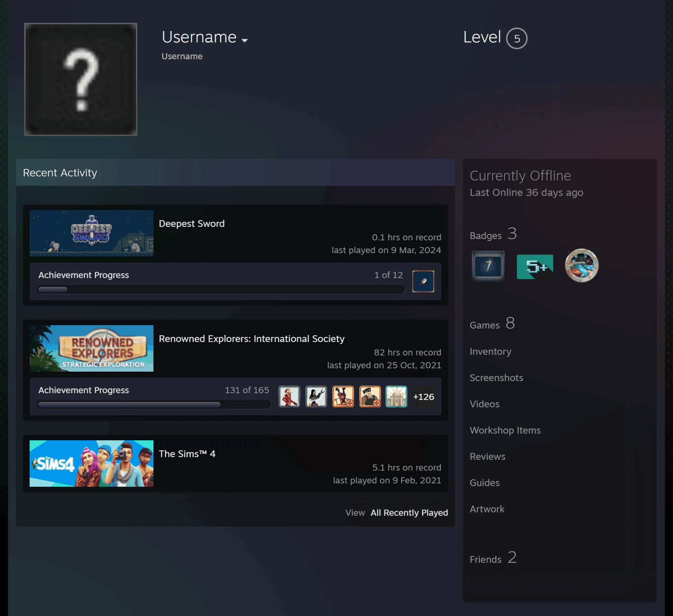Open the 5+ game collector badge
Screen dimensions: 673x616
(x=535, y=266)
